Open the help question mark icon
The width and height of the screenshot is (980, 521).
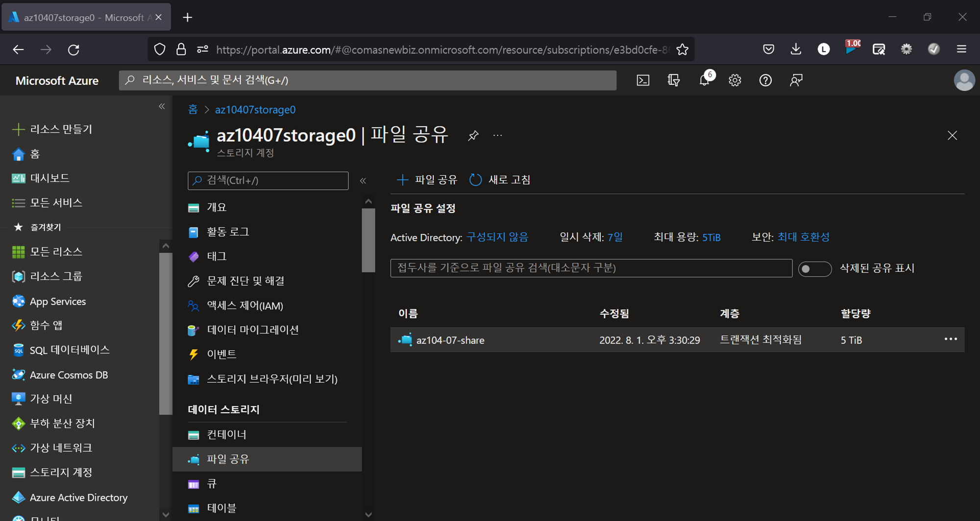765,80
